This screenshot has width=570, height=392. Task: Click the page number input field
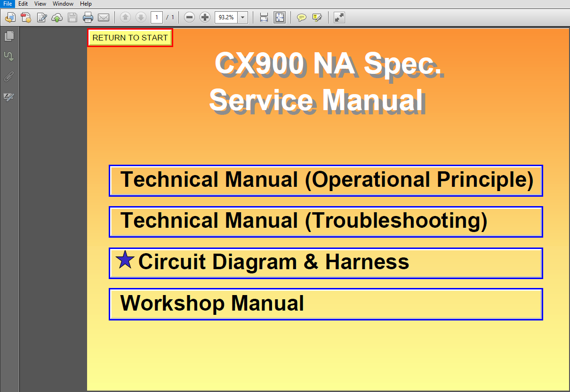(157, 17)
